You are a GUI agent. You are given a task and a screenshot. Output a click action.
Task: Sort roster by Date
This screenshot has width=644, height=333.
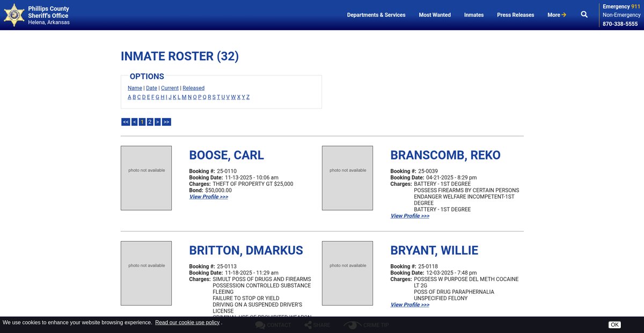click(151, 88)
